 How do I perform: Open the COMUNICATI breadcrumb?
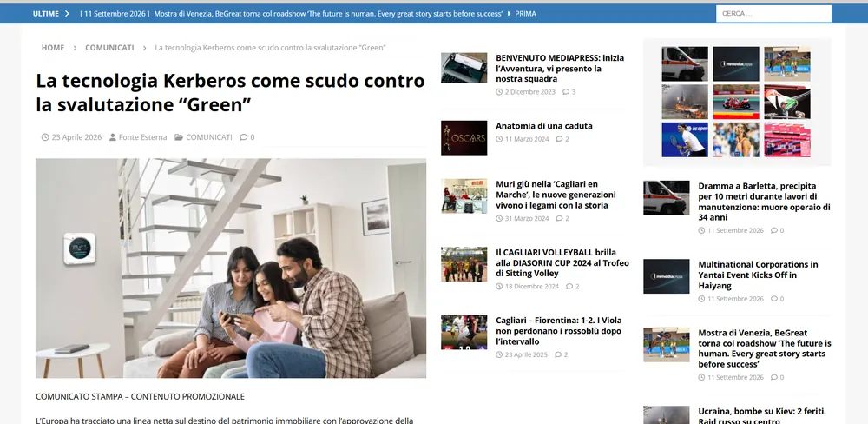click(x=109, y=48)
